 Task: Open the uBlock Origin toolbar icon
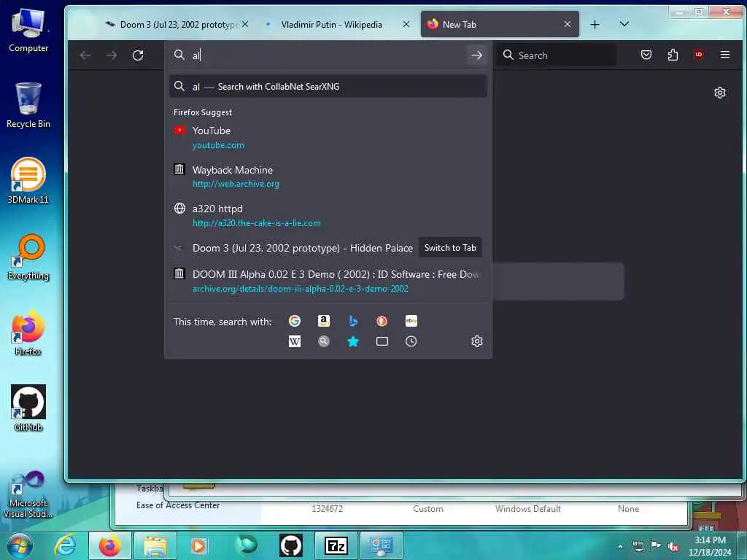[x=698, y=54]
